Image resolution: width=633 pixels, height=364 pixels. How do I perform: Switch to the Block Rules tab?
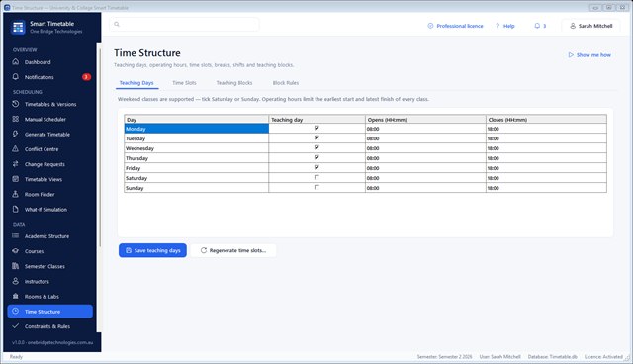coord(286,83)
